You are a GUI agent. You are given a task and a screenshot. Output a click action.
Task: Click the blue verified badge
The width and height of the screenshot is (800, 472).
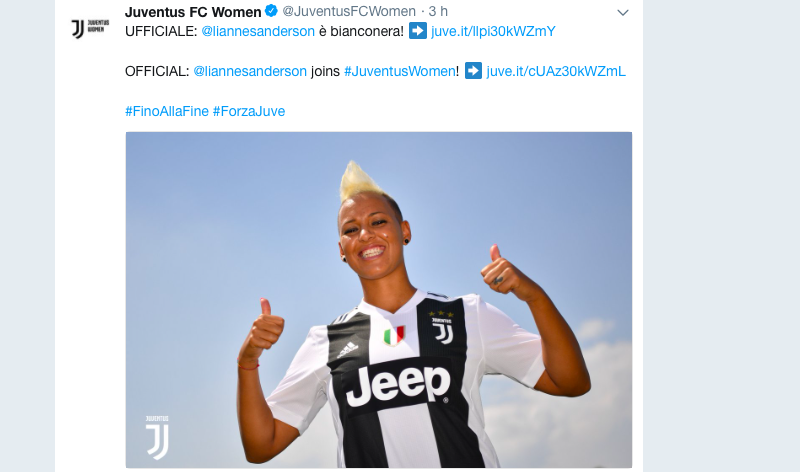271,11
